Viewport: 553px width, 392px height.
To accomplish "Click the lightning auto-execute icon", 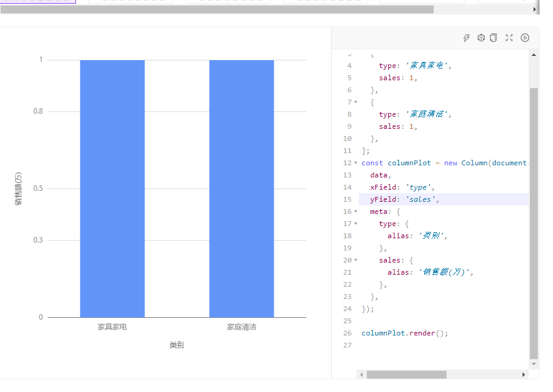I will click(466, 37).
